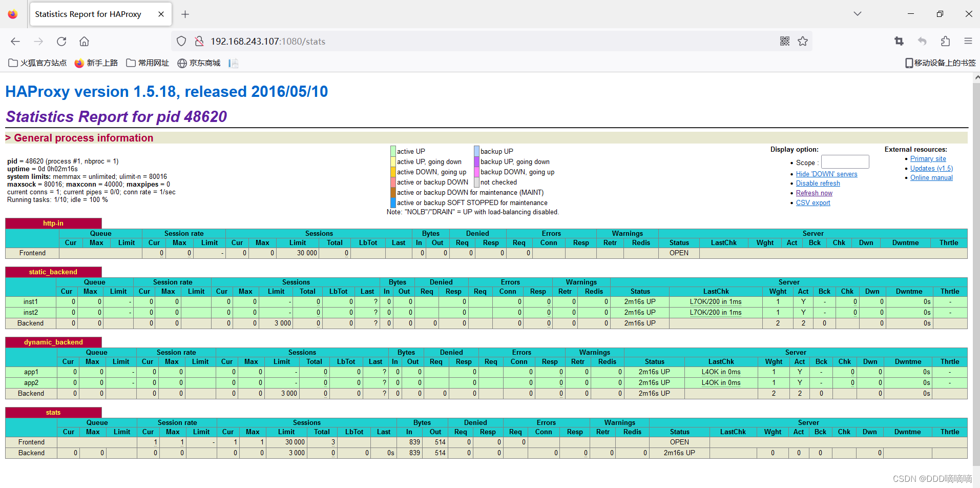This screenshot has height=488, width=980.
Task: Click the insecure connection lock icon
Action: (x=199, y=42)
